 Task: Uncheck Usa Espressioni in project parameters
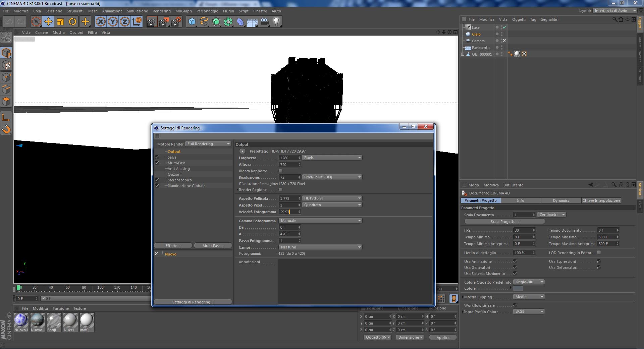tap(599, 261)
